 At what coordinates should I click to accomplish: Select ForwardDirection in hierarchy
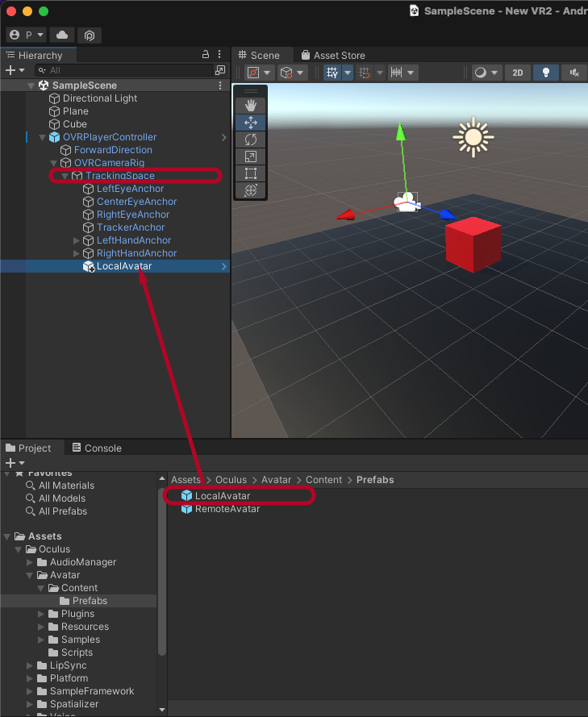pos(113,150)
